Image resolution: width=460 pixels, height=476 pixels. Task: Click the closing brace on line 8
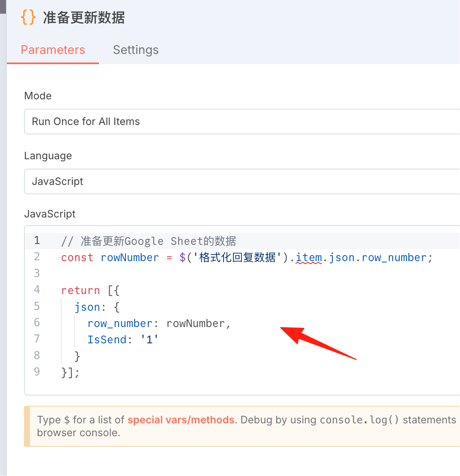click(x=77, y=356)
